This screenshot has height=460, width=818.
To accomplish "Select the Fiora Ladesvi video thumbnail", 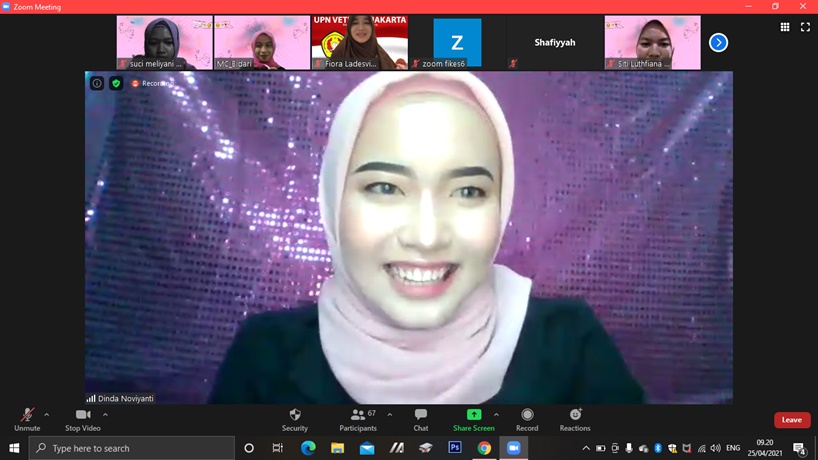I will click(x=359, y=42).
